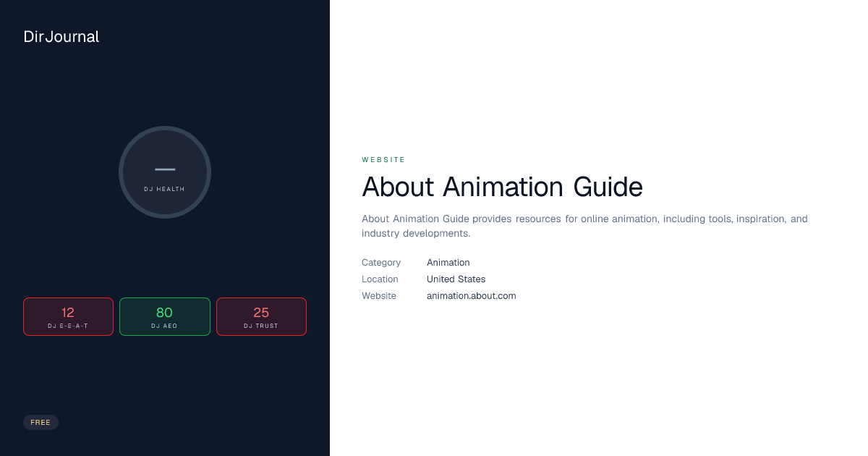The width and height of the screenshot is (868, 456).
Task: Select the Animation category value
Action: tap(448, 263)
